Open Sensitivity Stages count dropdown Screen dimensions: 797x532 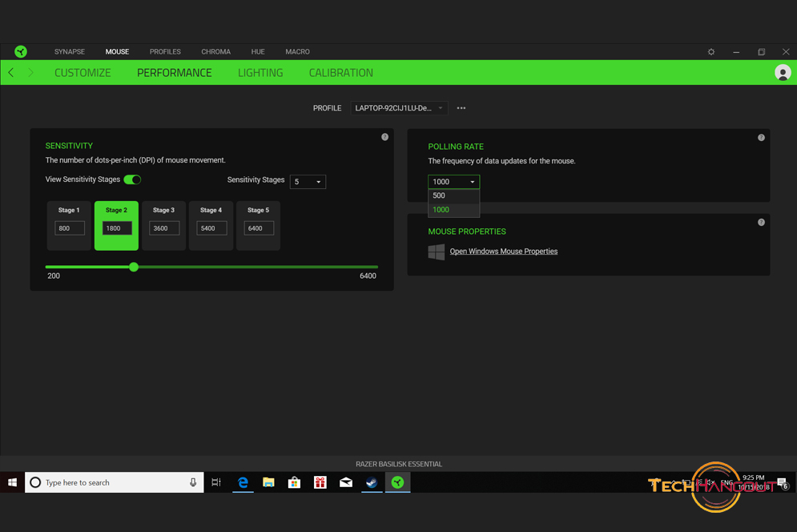tap(308, 182)
